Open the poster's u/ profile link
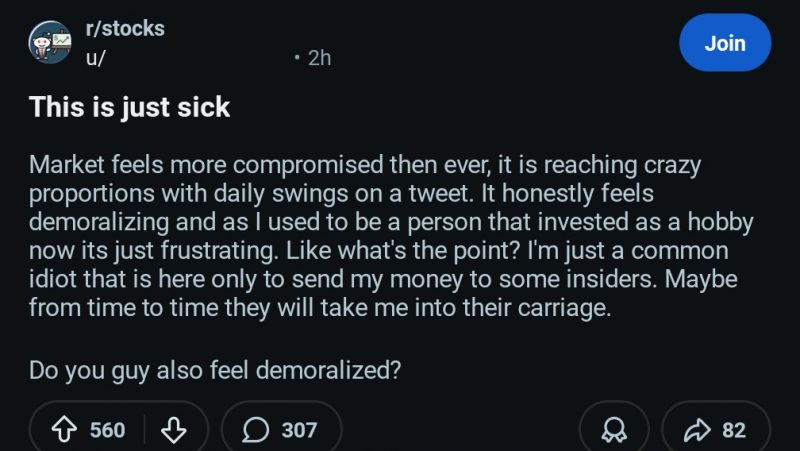This screenshot has height=451, width=800. click(x=97, y=58)
